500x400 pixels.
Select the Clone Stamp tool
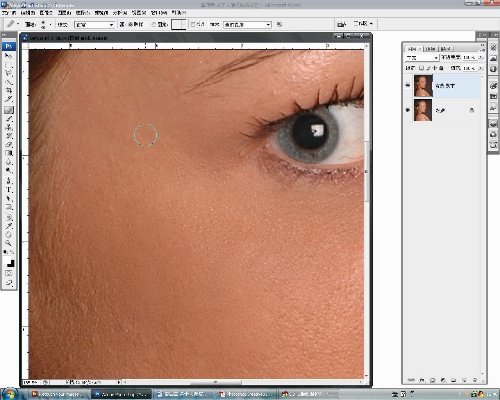pyautogui.click(x=9, y=127)
